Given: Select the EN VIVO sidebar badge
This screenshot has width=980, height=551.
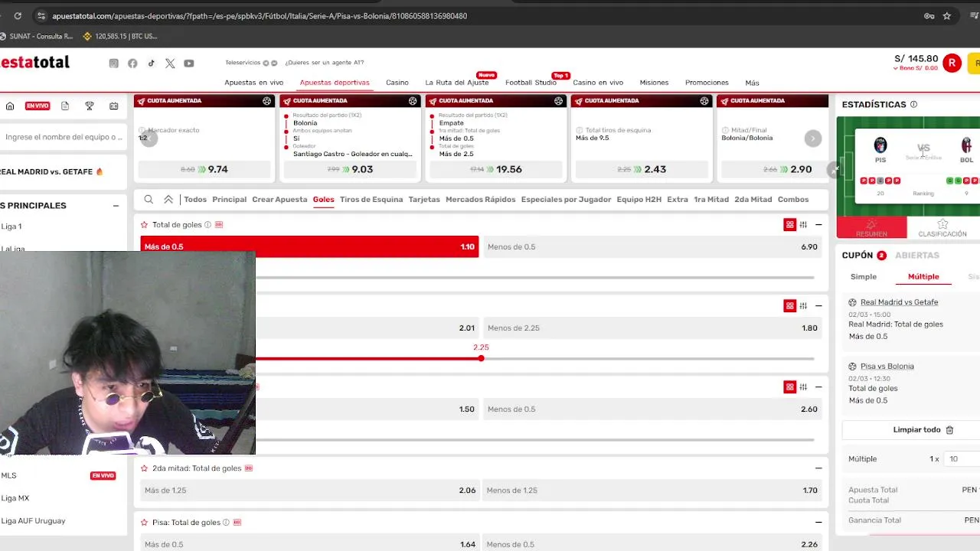Looking at the screenshot, I should tap(38, 106).
